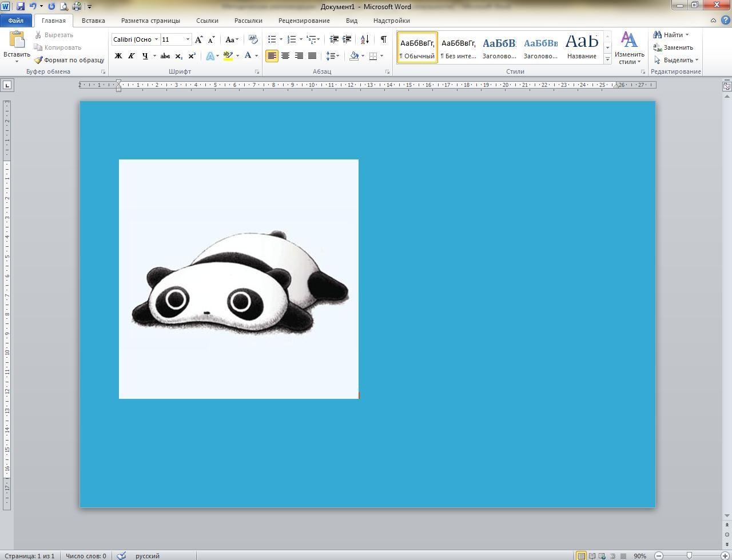Image resolution: width=732 pixels, height=560 pixels.
Task: Click the Выделить button
Action: pos(676,60)
